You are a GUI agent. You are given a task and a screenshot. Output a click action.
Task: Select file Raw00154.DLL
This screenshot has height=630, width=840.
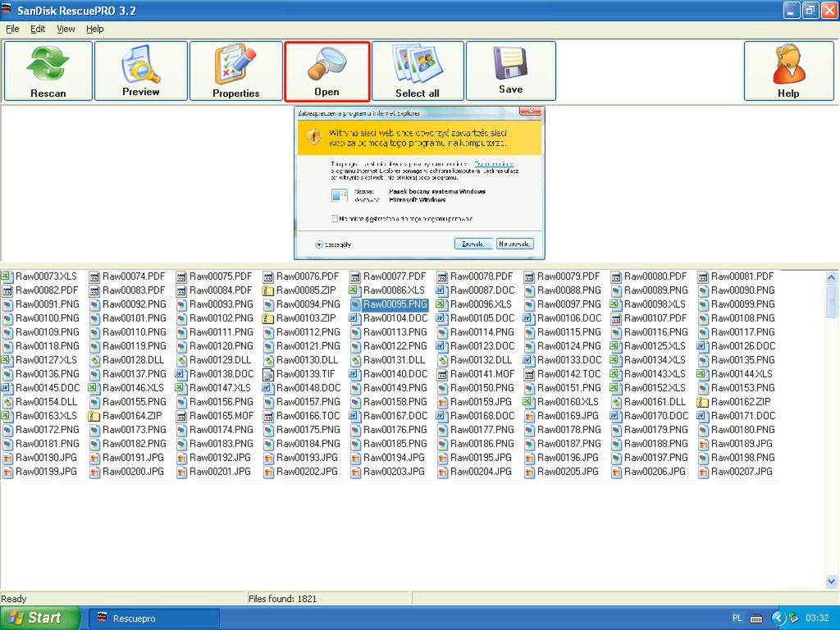(46, 402)
